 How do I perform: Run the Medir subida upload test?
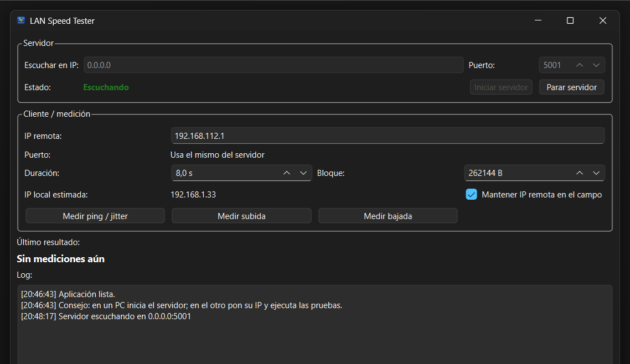point(241,216)
